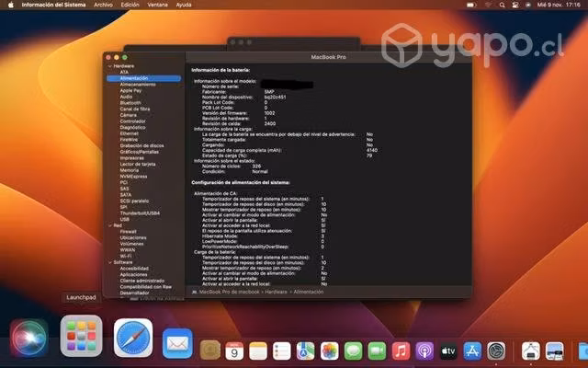Click the Siri menu bar icon
The width and height of the screenshot is (588, 368).
(528, 5)
